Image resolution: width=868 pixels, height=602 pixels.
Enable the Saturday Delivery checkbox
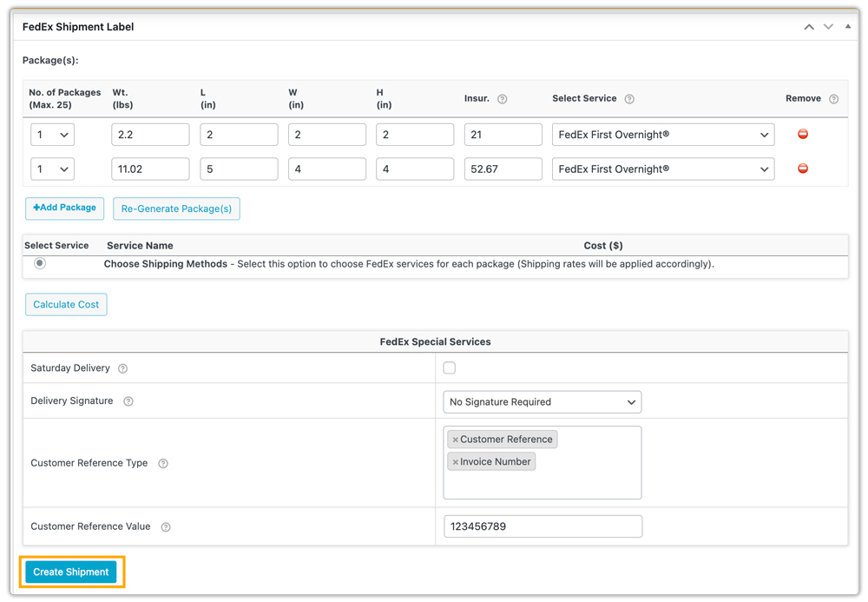pyautogui.click(x=449, y=368)
